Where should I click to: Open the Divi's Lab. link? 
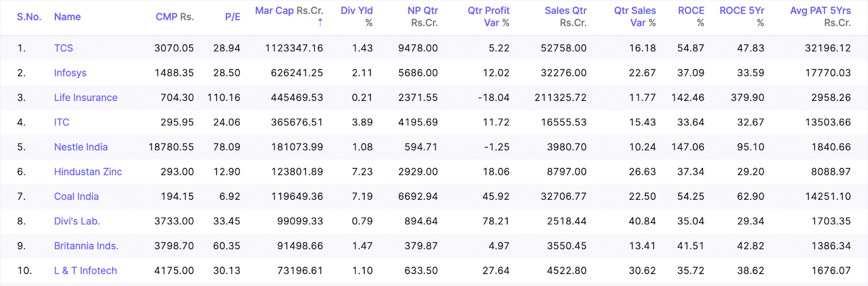point(77,221)
